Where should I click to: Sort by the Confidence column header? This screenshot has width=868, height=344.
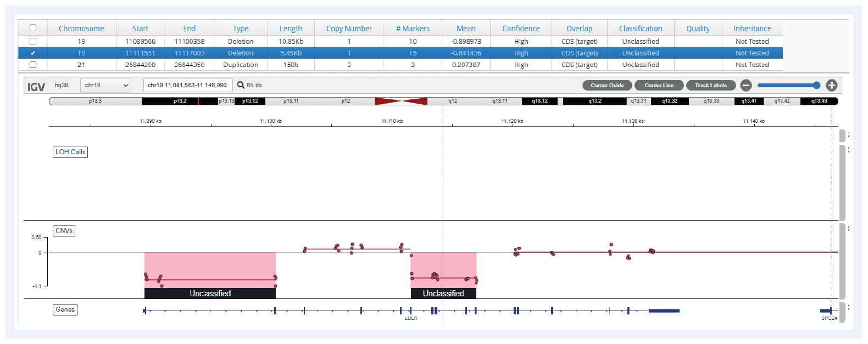tap(521, 29)
